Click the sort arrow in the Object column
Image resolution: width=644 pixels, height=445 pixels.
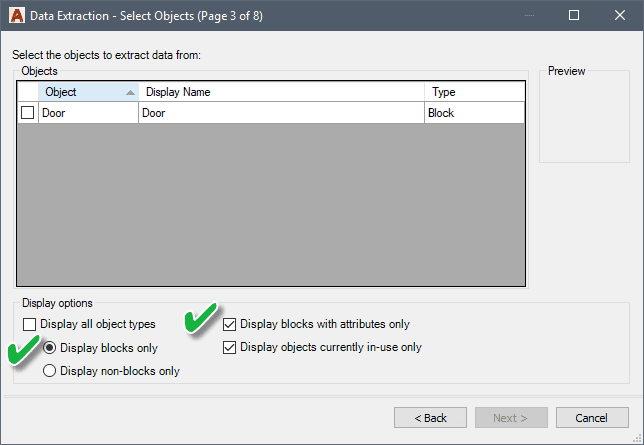(x=130, y=92)
